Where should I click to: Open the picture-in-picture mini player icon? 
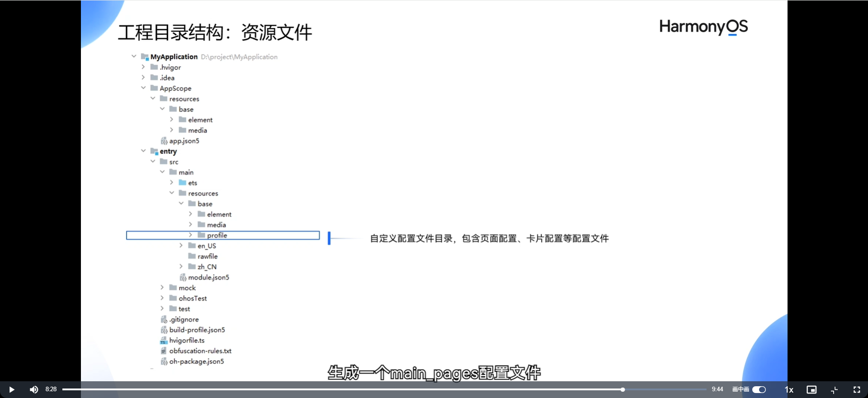click(x=811, y=389)
